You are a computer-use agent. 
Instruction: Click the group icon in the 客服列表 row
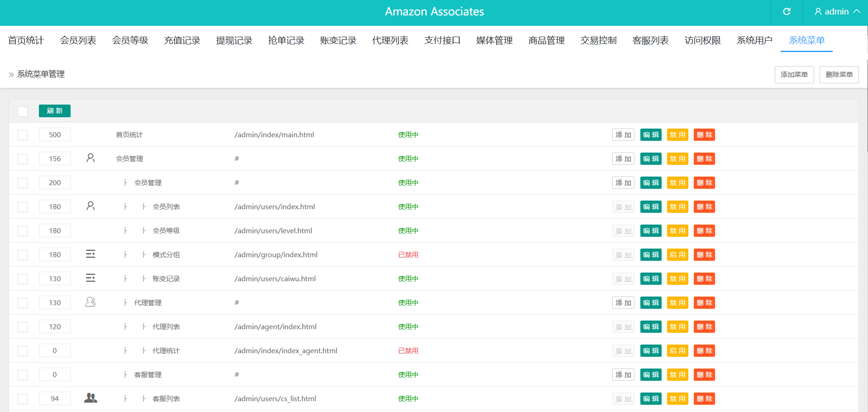click(x=91, y=398)
